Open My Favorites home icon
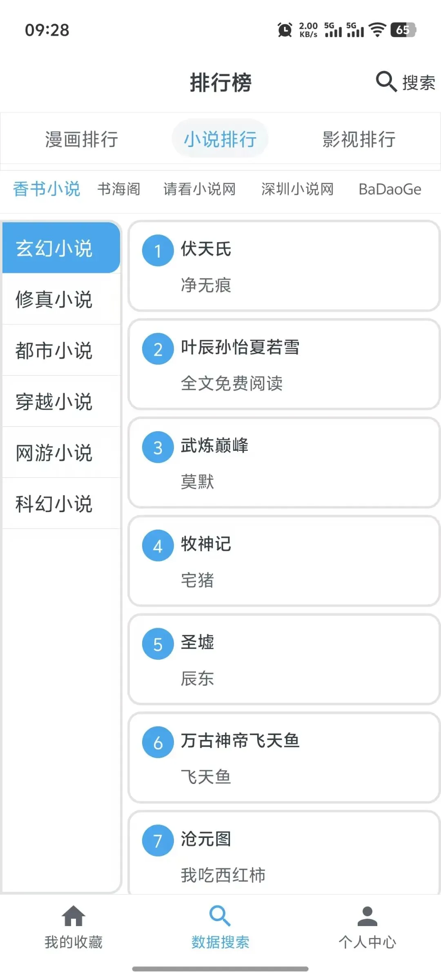441x980 pixels. click(73, 916)
